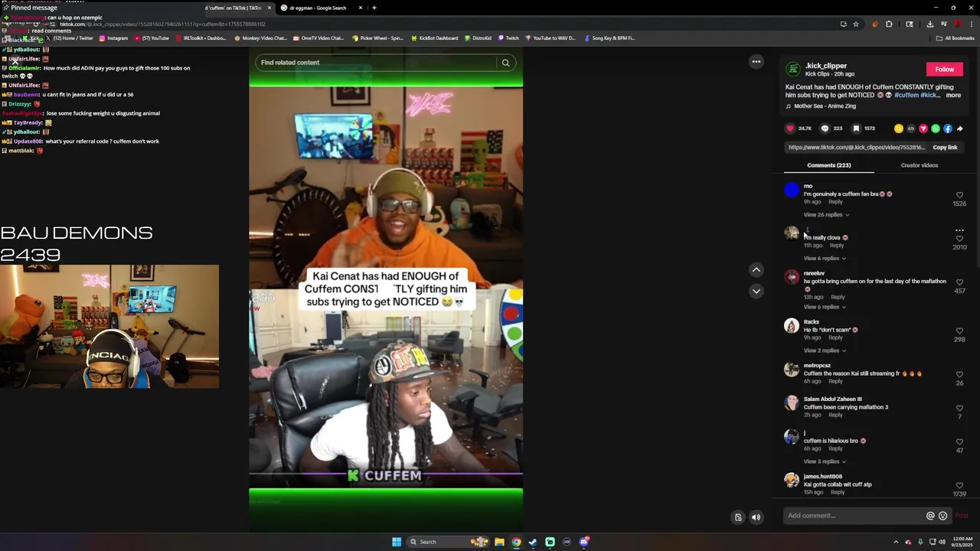Expand 'View 26 replies' under mo's comment
This screenshot has width=980, height=551.
pos(826,215)
